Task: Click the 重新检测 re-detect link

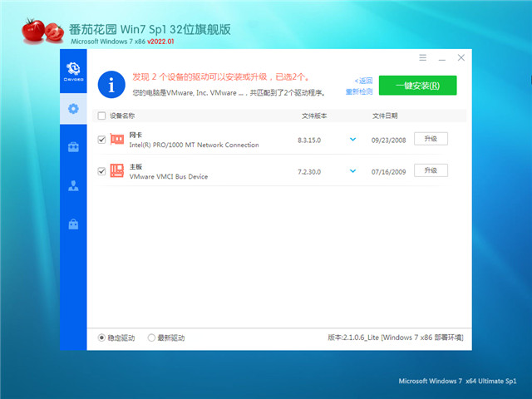Action: pos(358,91)
